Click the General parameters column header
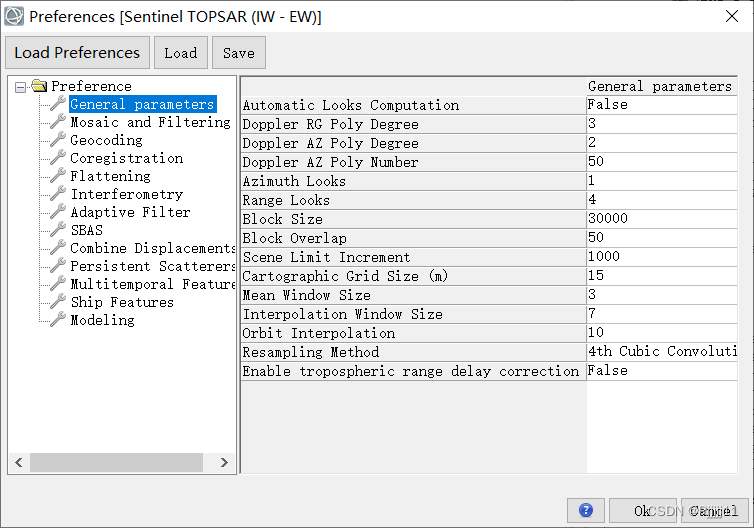This screenshot has height=528, width=754. [x=662, y=87]
